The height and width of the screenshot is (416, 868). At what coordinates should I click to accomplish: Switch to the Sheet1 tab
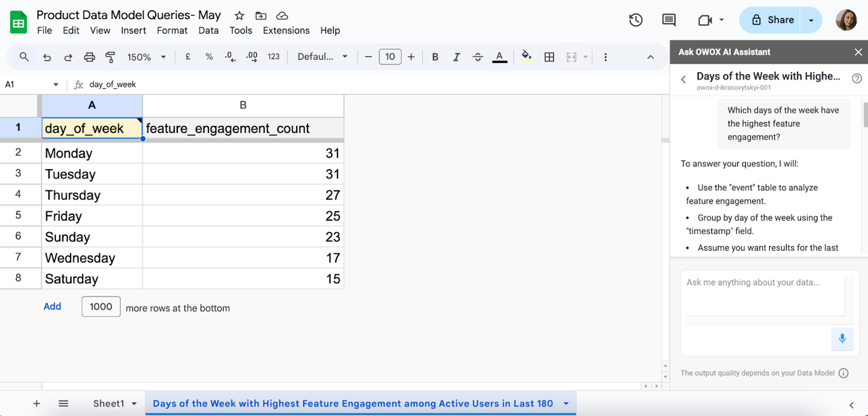[109, 403]
